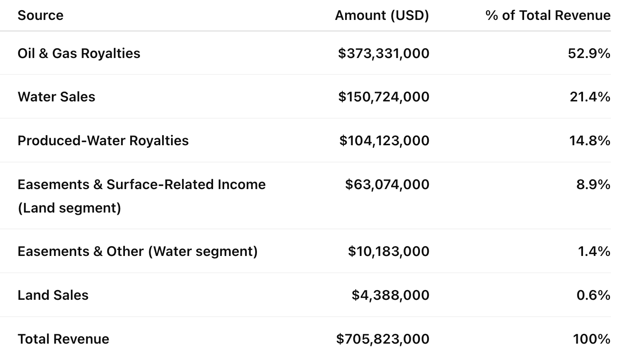
Task: Select the $4,388,000 amount cell
Action: click(390, 295)
